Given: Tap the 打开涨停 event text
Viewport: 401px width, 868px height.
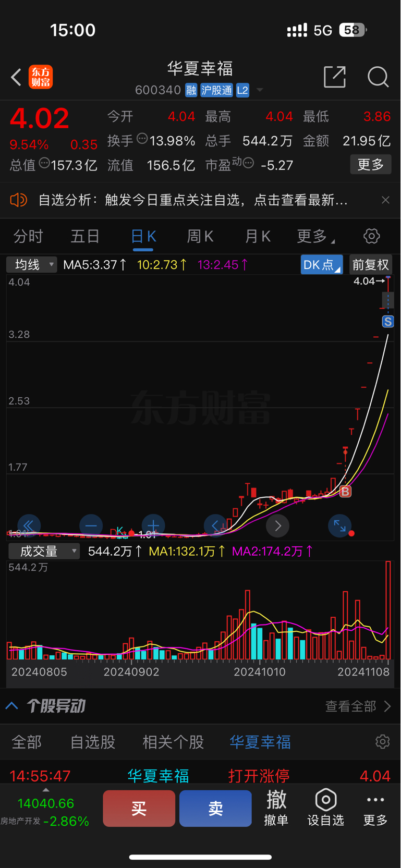Looking at the screenshot, I should (259, 776).
